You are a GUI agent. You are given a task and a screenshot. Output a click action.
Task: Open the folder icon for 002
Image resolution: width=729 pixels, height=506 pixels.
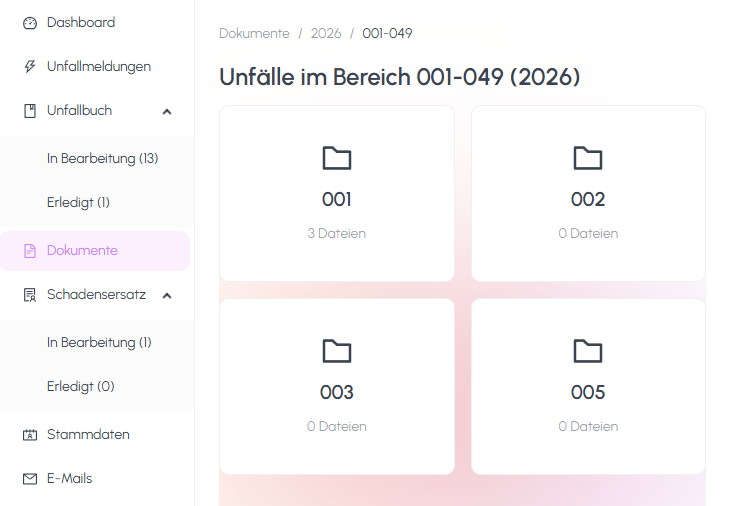tap(588, 158)
